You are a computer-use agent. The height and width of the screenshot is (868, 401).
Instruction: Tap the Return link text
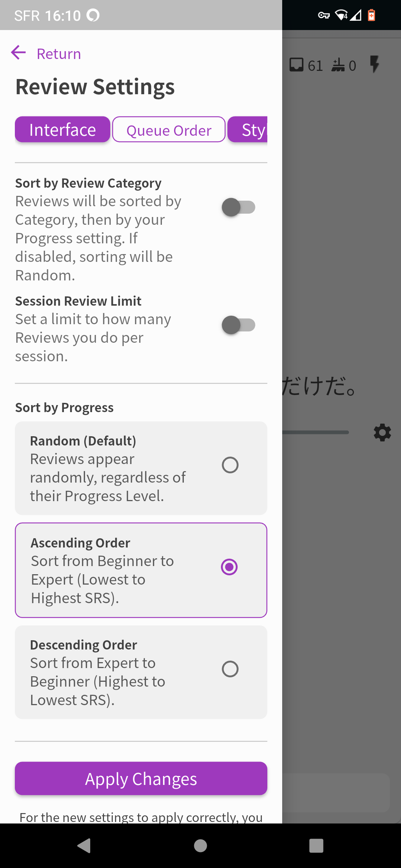pos(59,54)
